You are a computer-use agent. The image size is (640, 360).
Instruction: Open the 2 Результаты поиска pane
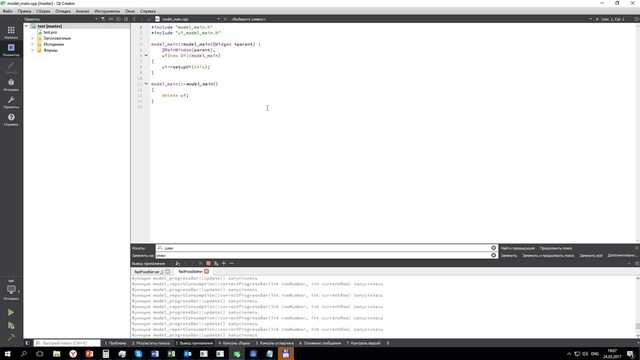[151, 343]
